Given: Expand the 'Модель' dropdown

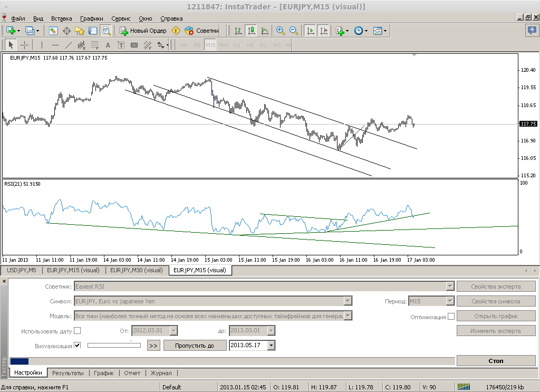Looking at the screenshot, I should coord(348,316).
